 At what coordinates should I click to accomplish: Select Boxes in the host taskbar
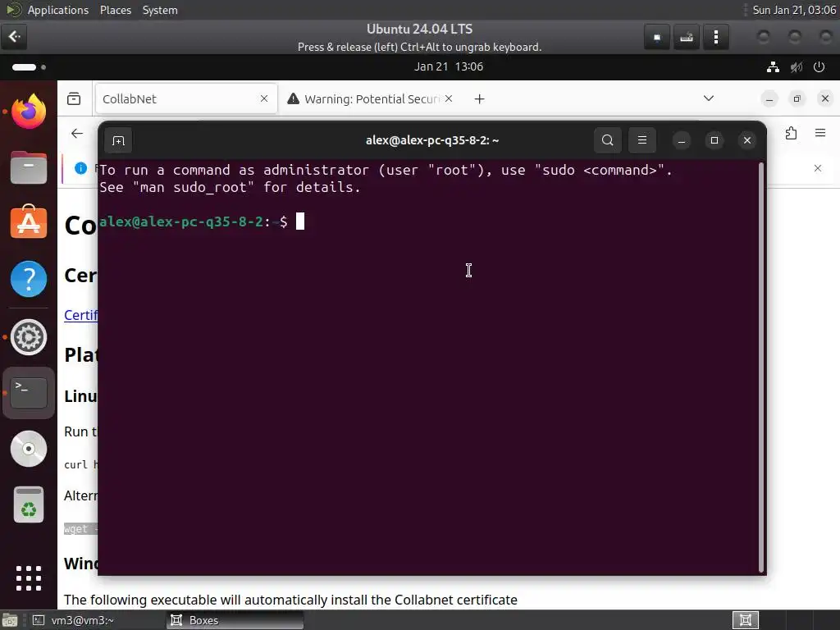point(235,620)
